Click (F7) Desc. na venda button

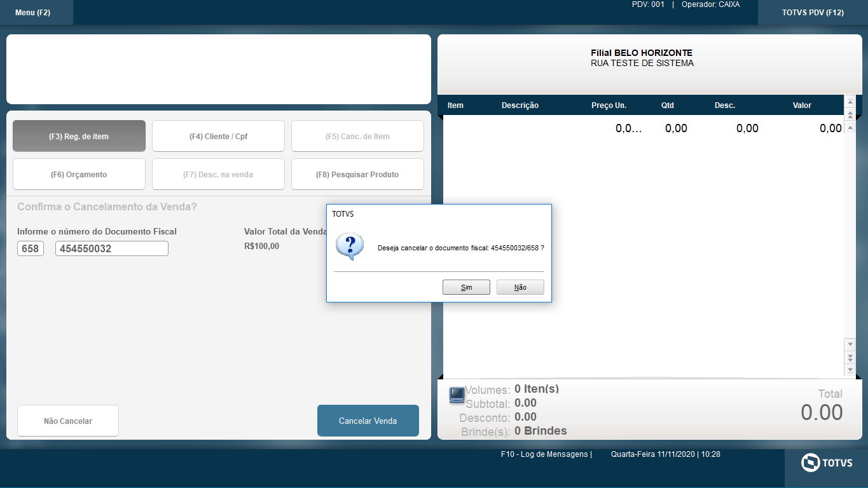pyautogui.click(x=218, y=174)
